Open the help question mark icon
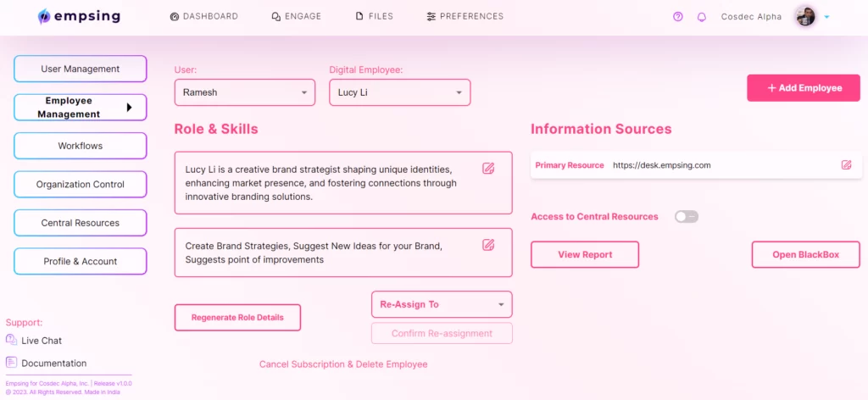The width and height of the screenshot is (868, 400). [x=677, y=17]
